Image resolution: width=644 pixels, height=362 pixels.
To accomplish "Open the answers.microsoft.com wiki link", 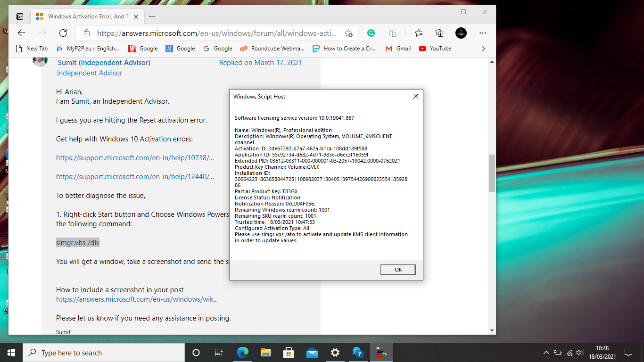I will pos(137,299).
